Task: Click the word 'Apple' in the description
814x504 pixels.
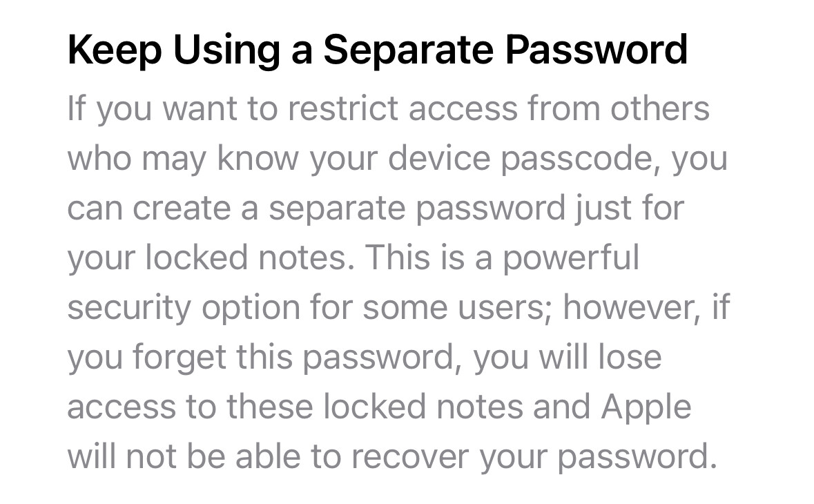Action: pyautogui.click(x=646, y=407)
